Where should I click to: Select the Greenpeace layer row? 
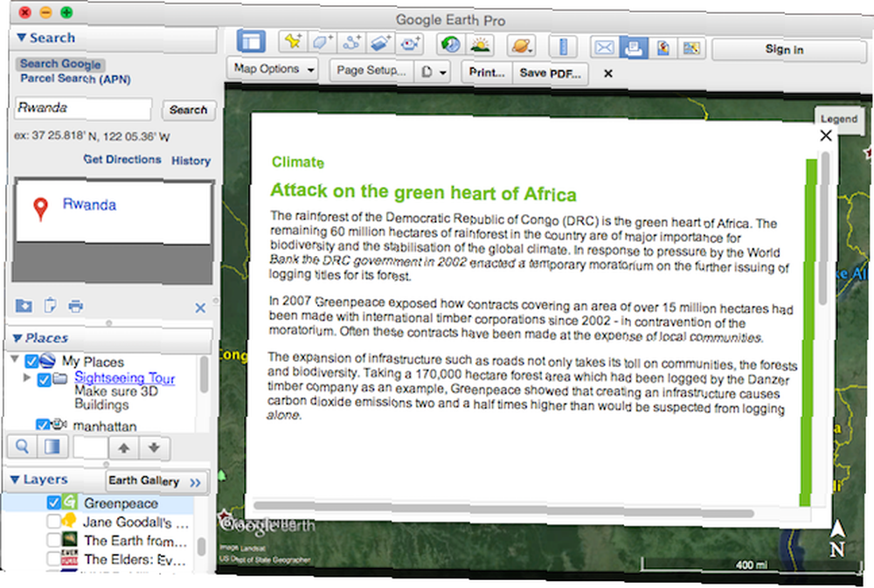pyautogui.click(x=100, y=502)
